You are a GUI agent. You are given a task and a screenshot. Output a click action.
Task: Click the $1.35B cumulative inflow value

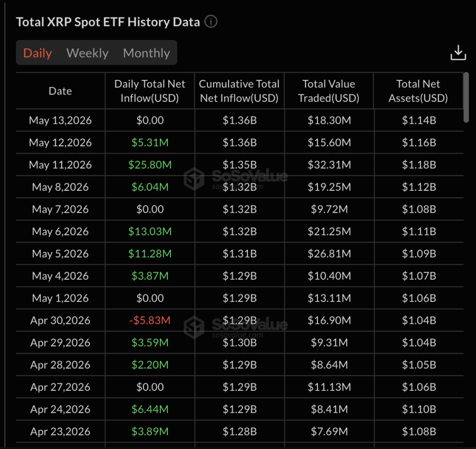click(x=239, y=165)
